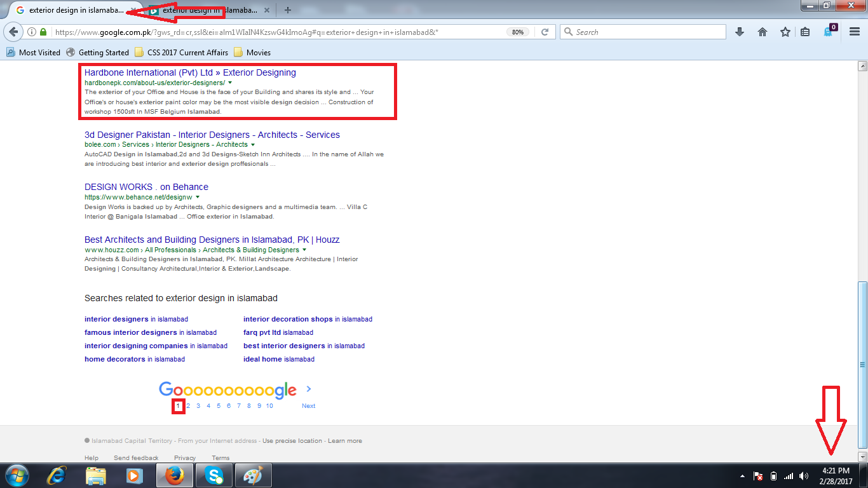Viewport: 868px width, 488px height.
Task: Search related 'farq pvt ltd islamabad'
Action: [278, 332]
